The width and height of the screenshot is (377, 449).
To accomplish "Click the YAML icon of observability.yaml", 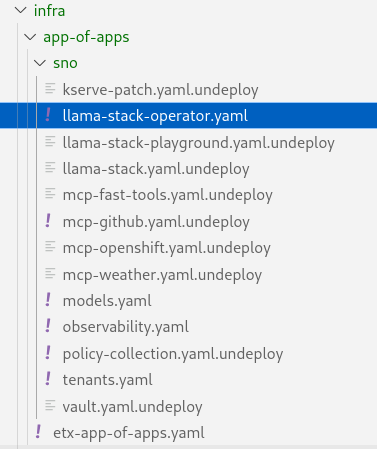I will (x=48, y=326).
